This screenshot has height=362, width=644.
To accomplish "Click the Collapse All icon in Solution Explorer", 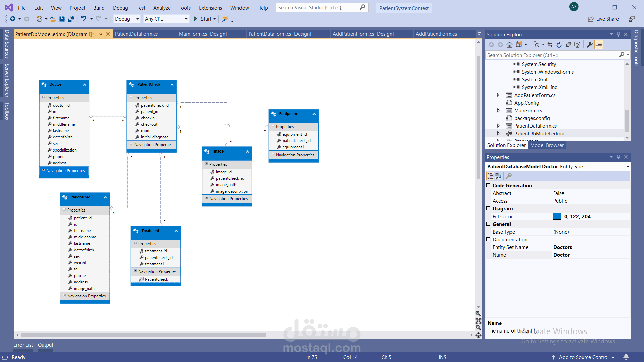I will (568, 45).
